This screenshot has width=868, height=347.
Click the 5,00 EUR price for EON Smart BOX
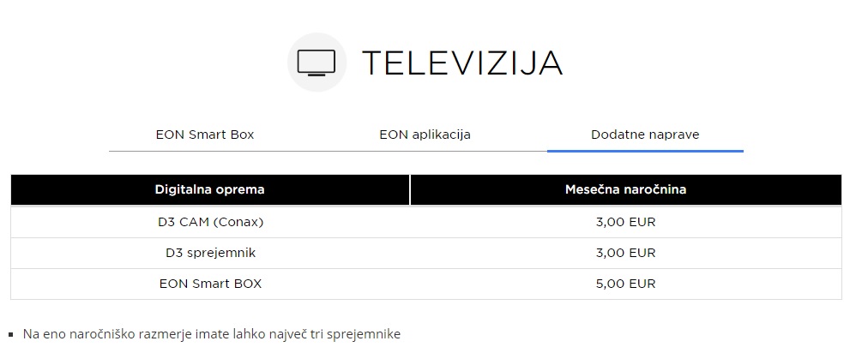click(x=625, y=284)
